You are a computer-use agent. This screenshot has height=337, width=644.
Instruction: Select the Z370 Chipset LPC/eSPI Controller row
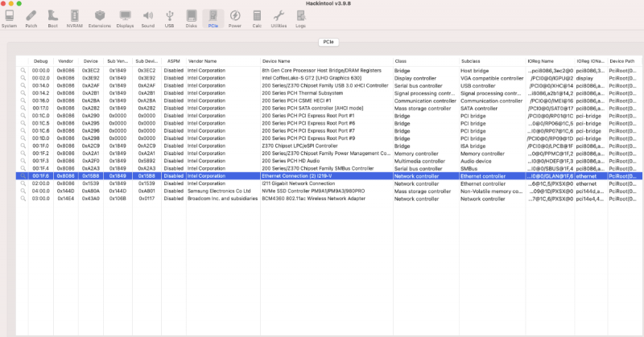[329, 146]
